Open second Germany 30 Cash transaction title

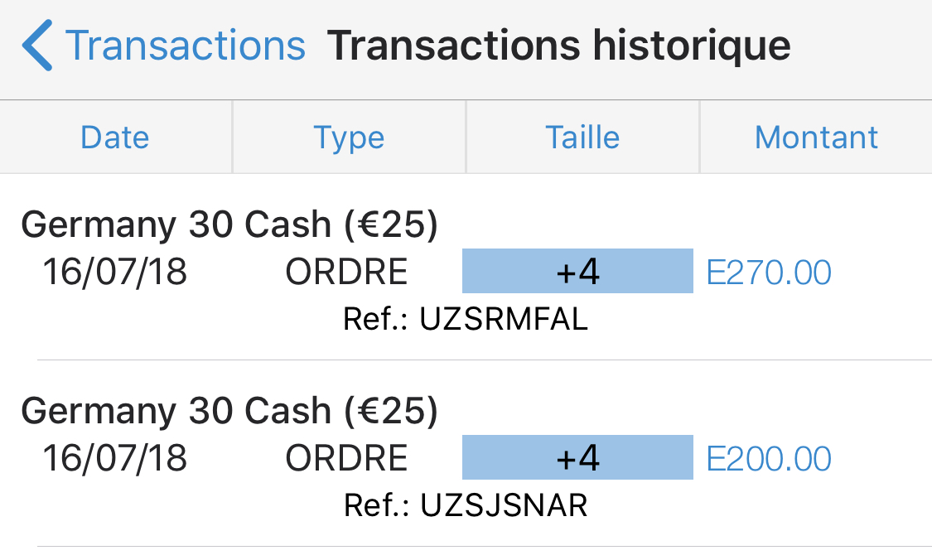pyautogui.click(x=229, y=412)
